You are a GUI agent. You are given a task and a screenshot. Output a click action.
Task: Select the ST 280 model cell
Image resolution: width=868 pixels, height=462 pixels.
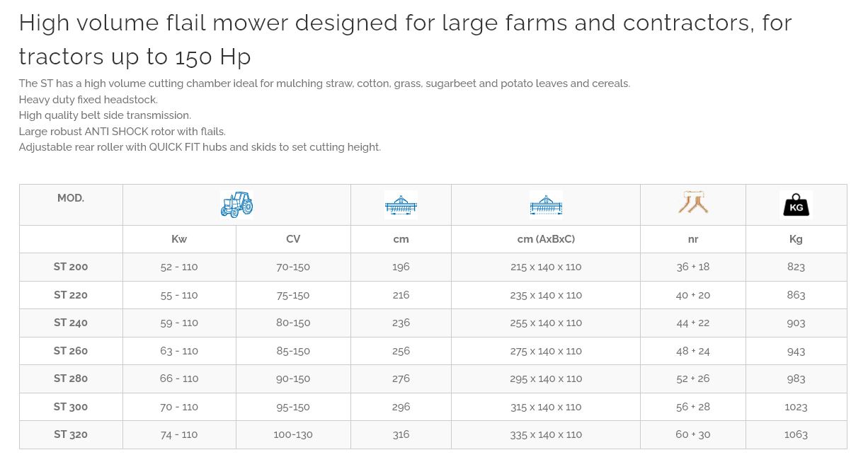pyautogui.click(x=71, y=379)
